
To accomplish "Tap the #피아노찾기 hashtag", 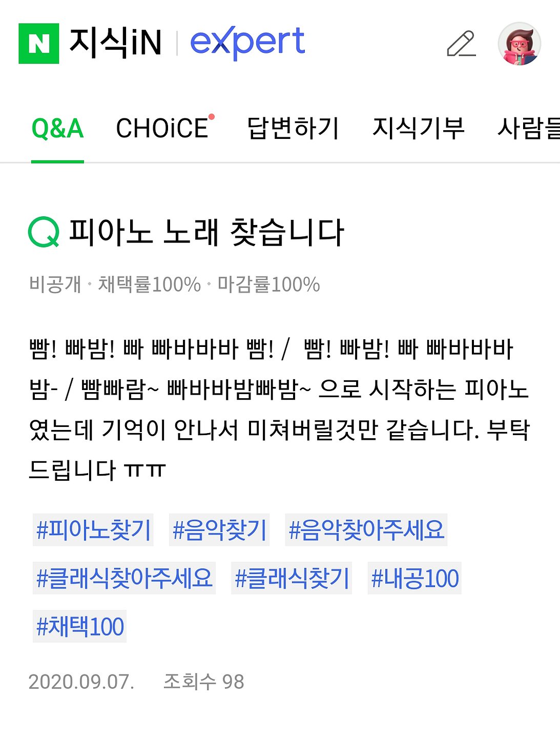I will tap(93, 530).
